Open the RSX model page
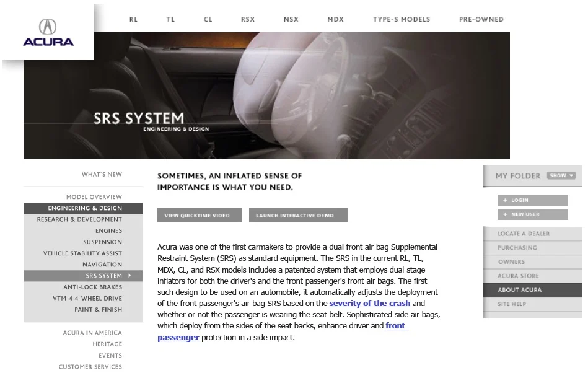Screen dimensions: 588x373 coord(248,19)
